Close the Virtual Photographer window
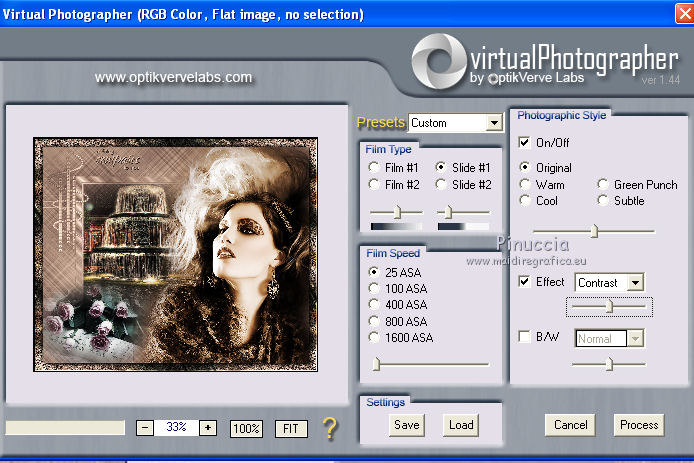The height and width of the screenshot is (463, 694). coord(684,14)
